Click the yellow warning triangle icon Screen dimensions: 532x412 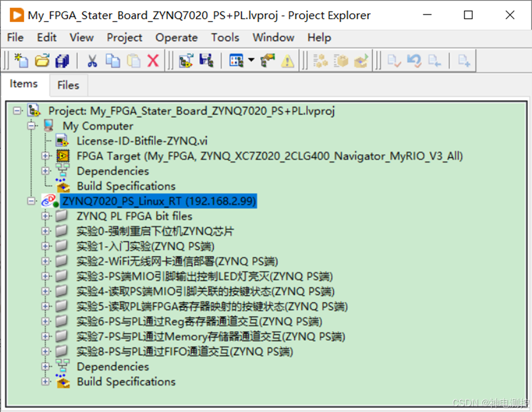[288, 62]
